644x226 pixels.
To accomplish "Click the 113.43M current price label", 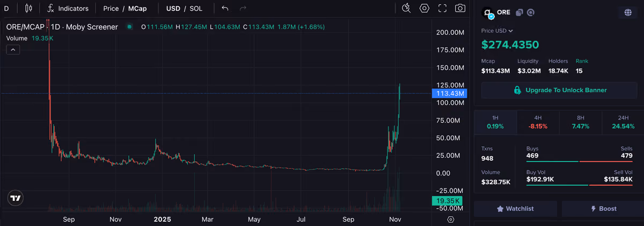I will click(449, 94).
